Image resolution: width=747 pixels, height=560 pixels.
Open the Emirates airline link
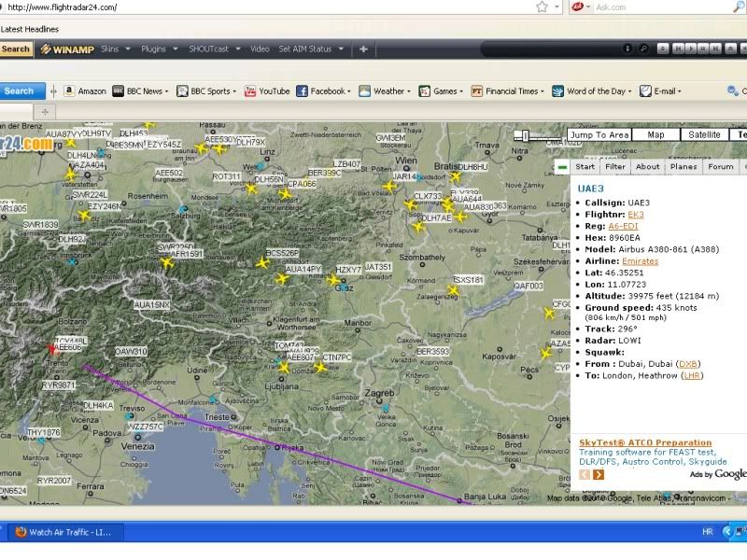(x=640, y=261)
